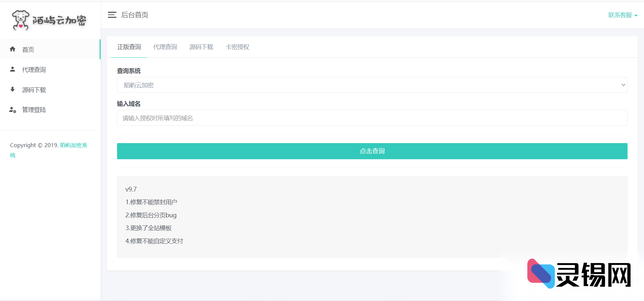Screen dimensions: 644x301
Task: Focus the 输入域名 input field
Action: (x=372, y=118)
